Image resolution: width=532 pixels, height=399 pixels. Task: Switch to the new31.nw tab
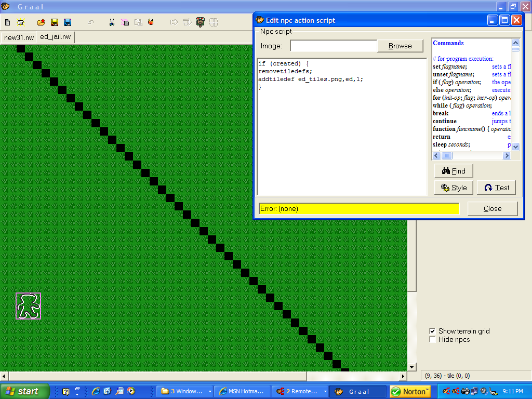click(x=19, y=37)
